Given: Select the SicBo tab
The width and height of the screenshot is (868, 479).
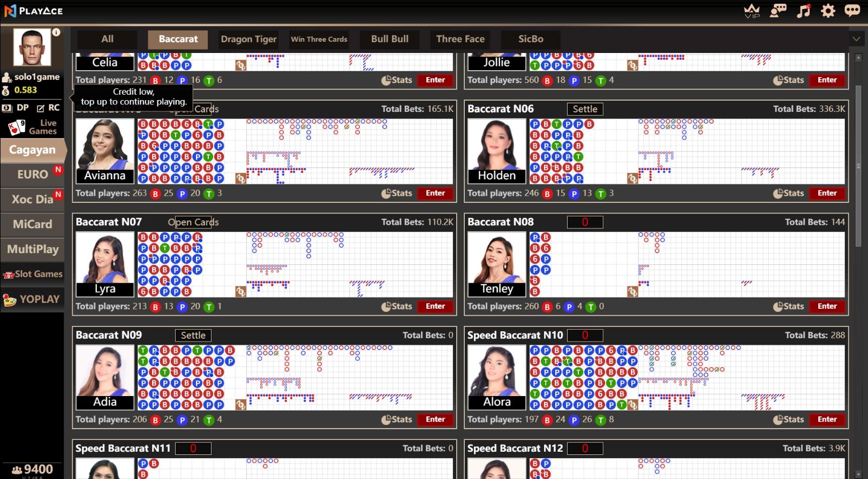Looking at the screenshot, I should pyautogui.click(x=531, y=39).
